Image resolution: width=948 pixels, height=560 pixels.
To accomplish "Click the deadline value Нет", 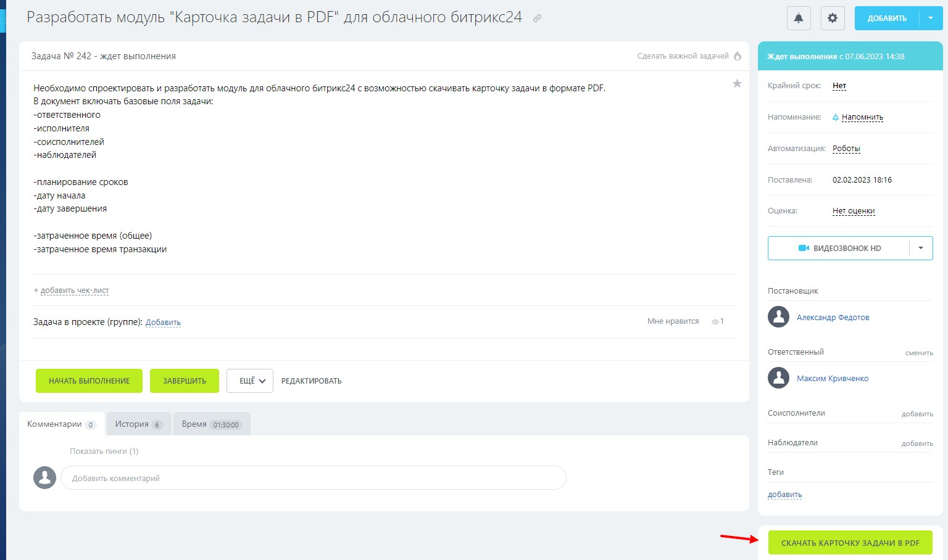I will [x=839, y=86].
